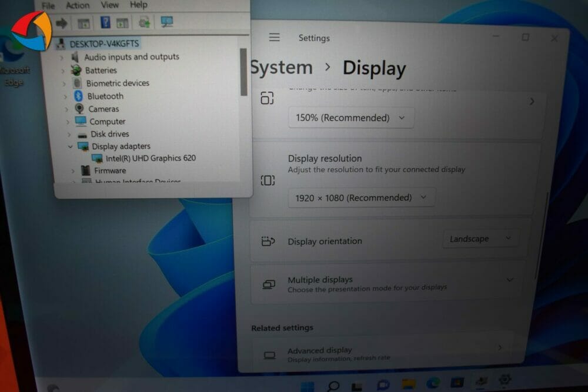Select the Batteries category label
This screenshot has height=392, width=588.
click(x=101, y=71)
